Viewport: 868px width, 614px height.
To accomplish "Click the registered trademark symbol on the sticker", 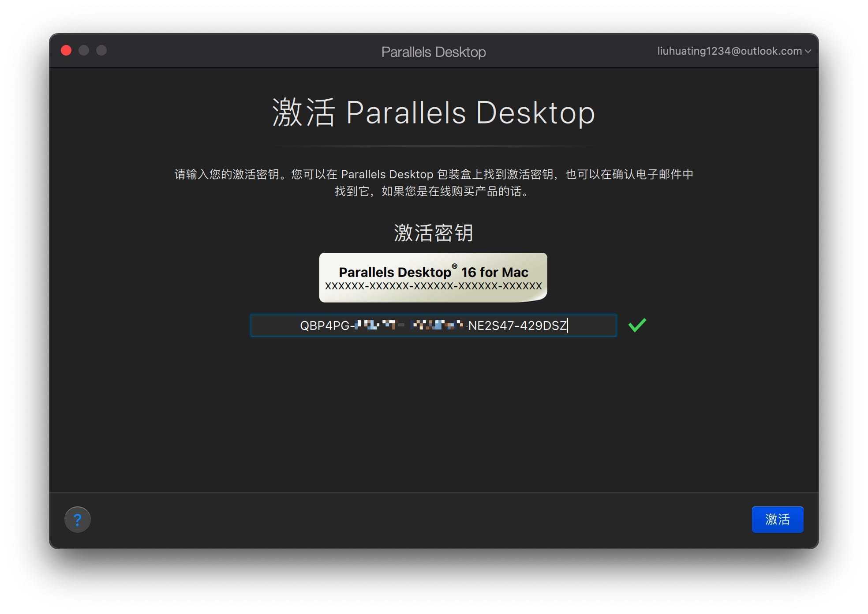I will 454,266.
